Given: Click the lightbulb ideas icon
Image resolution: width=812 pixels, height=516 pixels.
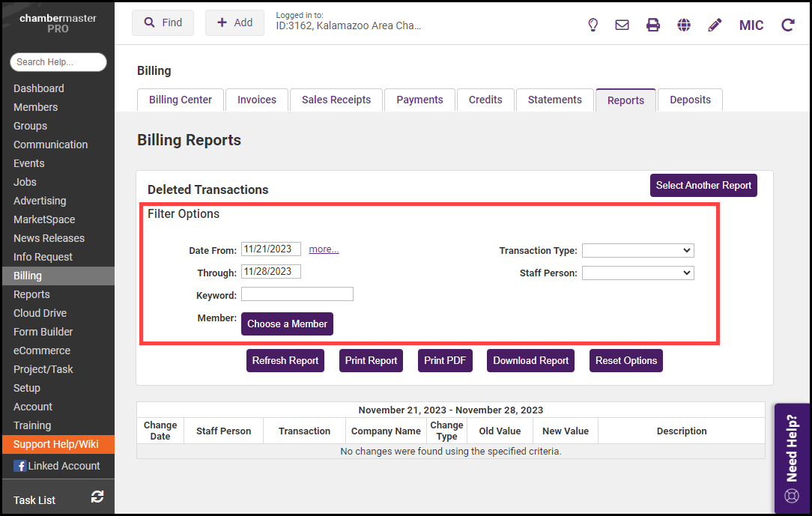Looking at the screenshot, I should [593, 25].
